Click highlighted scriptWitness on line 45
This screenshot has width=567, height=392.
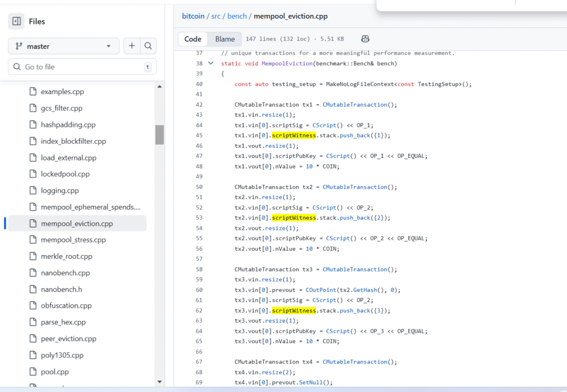293,135
